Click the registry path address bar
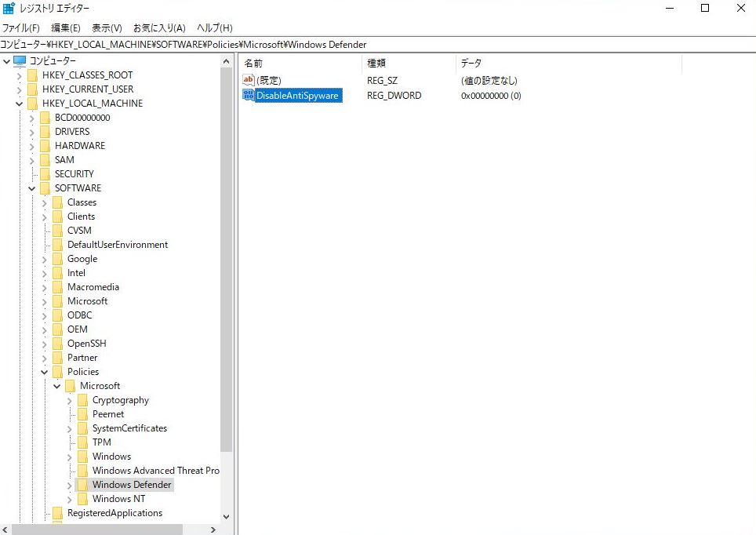756x535 pixels. [x=378, y=45]
